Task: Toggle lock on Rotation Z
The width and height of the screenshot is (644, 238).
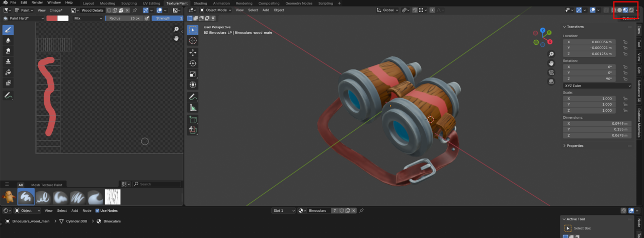Action: (625, 79)
